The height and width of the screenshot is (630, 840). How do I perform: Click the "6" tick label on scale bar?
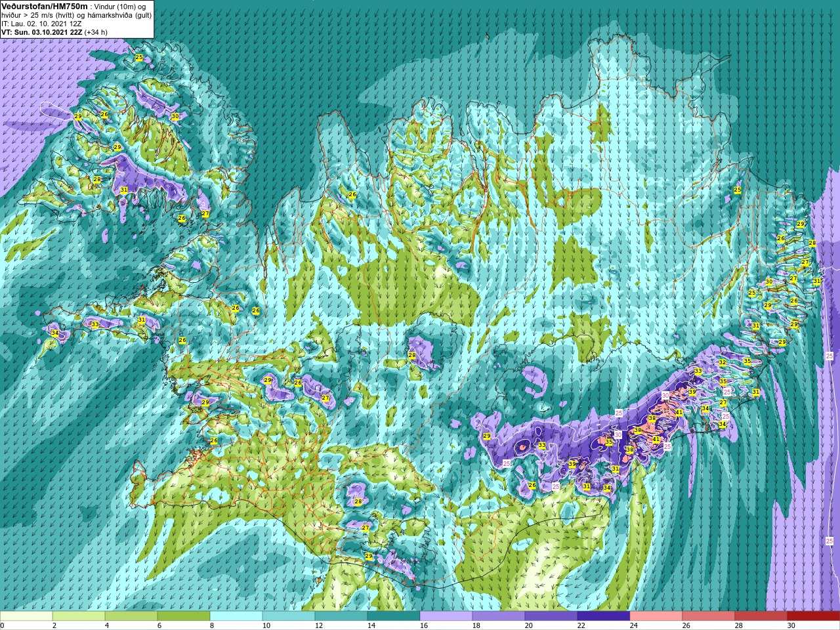159,625
